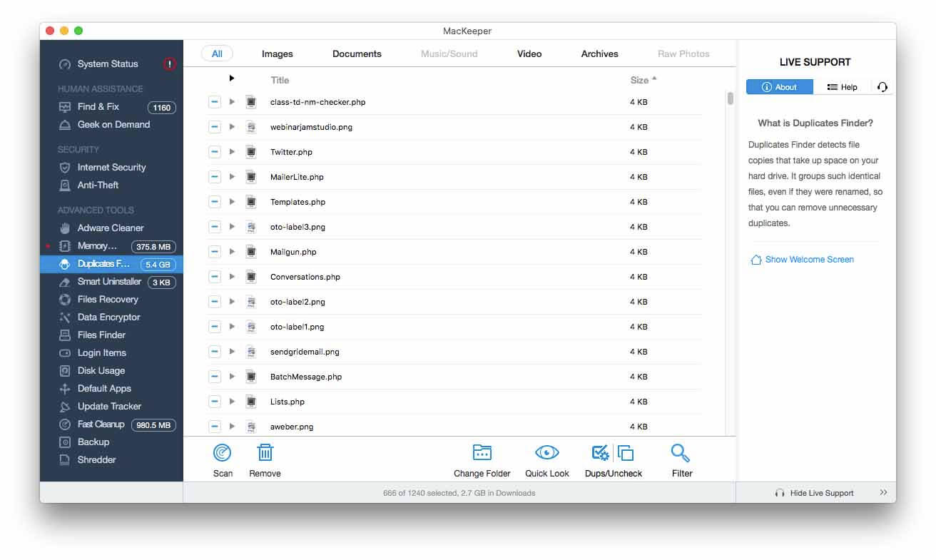This screenshot has height=560, width=936.
Task: Click Change Folder
Action: click(482, 460)
